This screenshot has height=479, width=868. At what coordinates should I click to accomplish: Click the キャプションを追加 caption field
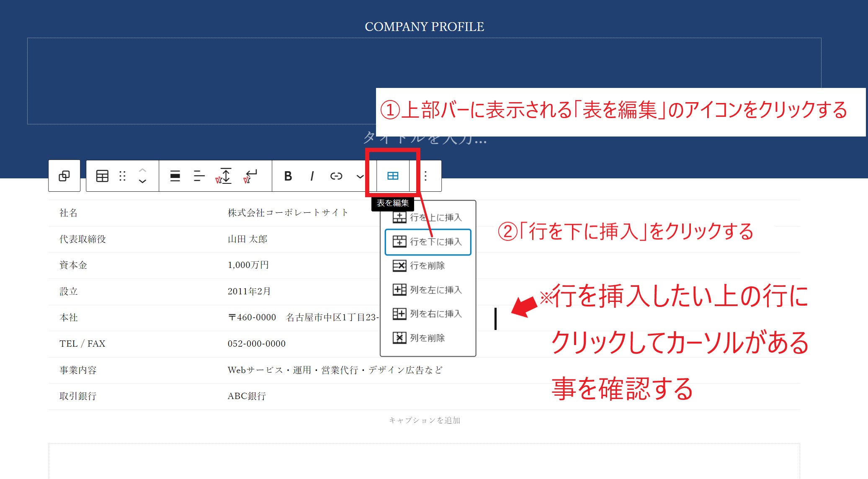(424, 420)
